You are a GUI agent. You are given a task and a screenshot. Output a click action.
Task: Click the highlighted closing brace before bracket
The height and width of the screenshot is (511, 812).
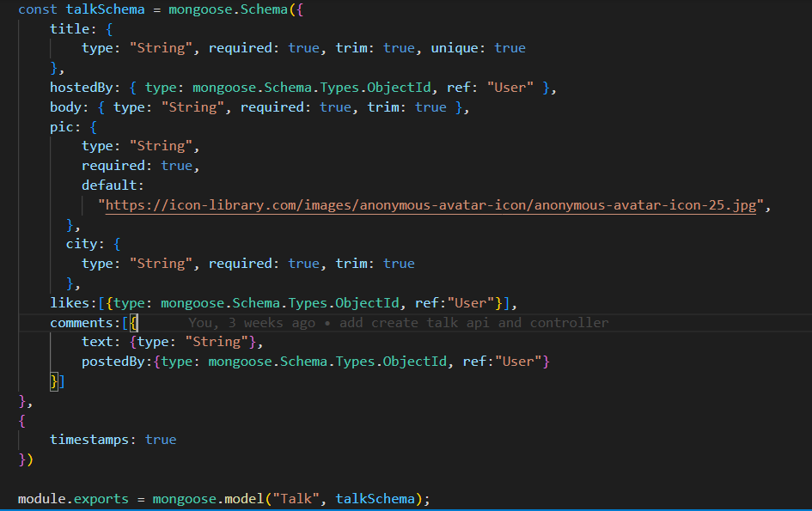(x=53, y=381)
